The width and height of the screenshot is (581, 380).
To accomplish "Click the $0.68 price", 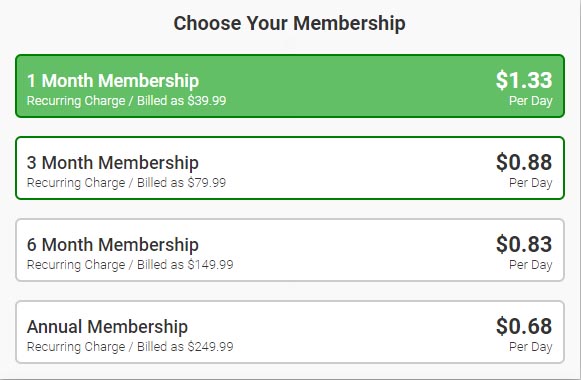I will pos(524,326).
